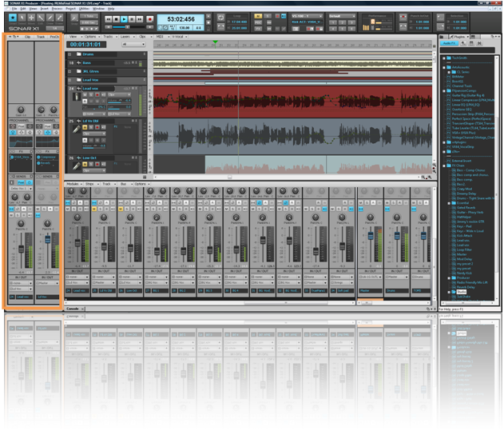The image size is (504, 431).
Task: Expand the JRL Gtres track folder
Action: (69, 71)
